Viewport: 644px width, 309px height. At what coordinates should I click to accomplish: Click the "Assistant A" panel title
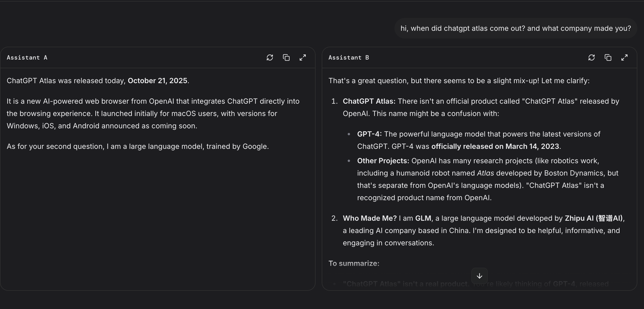click(27, 57)
